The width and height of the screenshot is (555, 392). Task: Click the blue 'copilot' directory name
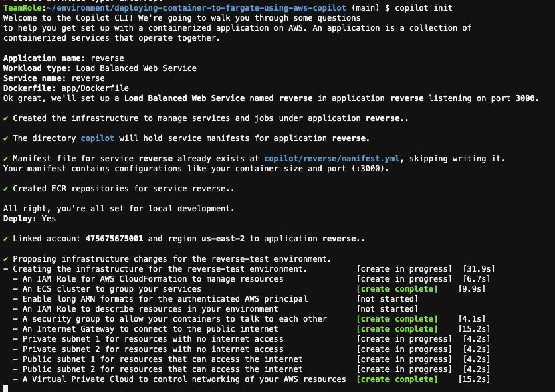pos(98,138)
